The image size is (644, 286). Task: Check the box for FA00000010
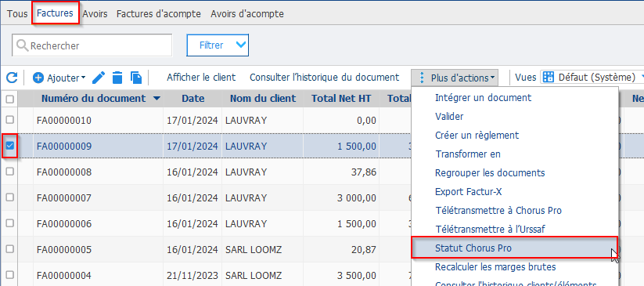pos(10,120)
